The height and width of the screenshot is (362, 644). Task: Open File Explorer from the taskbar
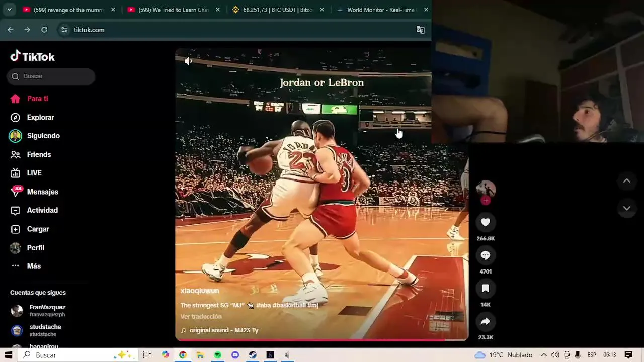tap(200, 355)
